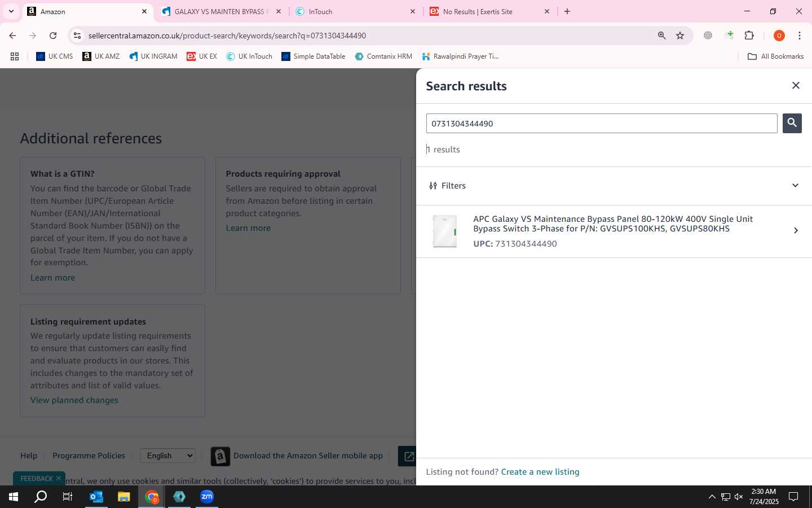Click the site information icon in address bar

point(77,36)
